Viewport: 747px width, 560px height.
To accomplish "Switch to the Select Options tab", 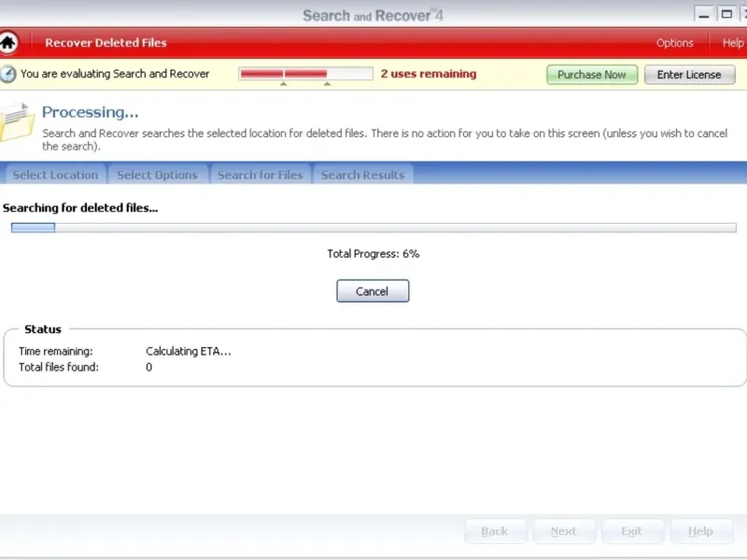I will point(157,175).
